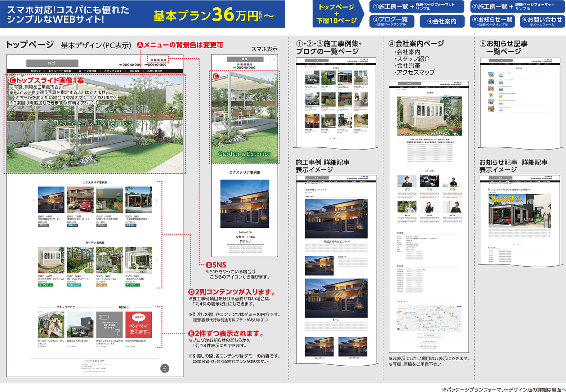Open スタッフブログ in the PC navigation bar
566x392 pixels.
coord(113,71)
